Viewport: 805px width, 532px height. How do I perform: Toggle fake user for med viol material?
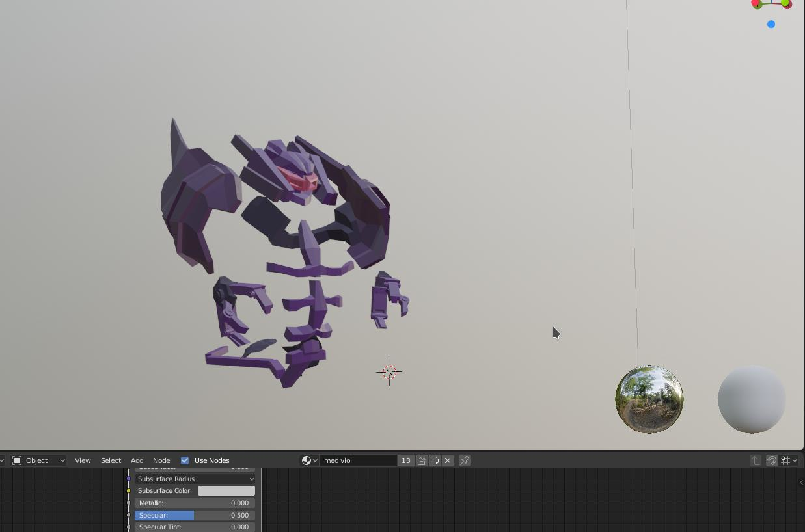pyautogui.click(x=421, y=460)
